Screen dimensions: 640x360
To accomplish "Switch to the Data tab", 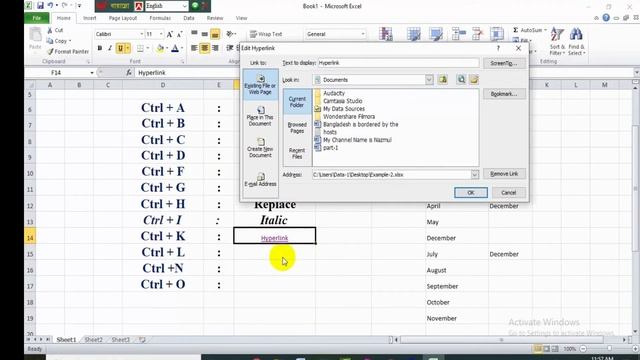I will 189,18.
